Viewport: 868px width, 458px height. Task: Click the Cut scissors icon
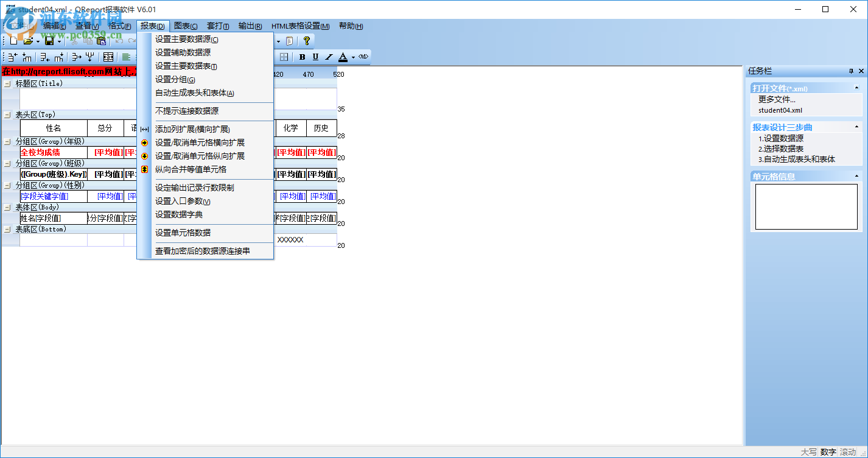(x=74, y=40)
